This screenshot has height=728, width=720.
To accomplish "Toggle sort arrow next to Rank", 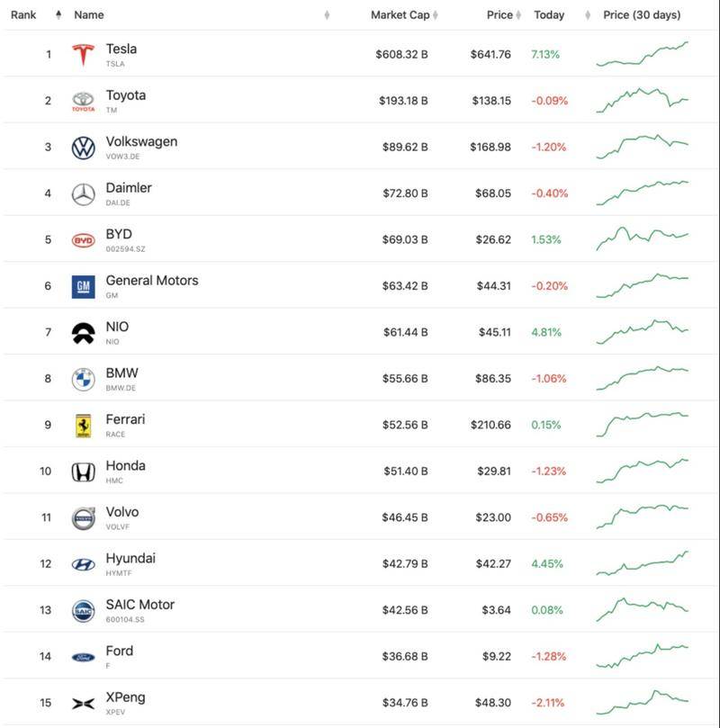I will coord(58,15).
